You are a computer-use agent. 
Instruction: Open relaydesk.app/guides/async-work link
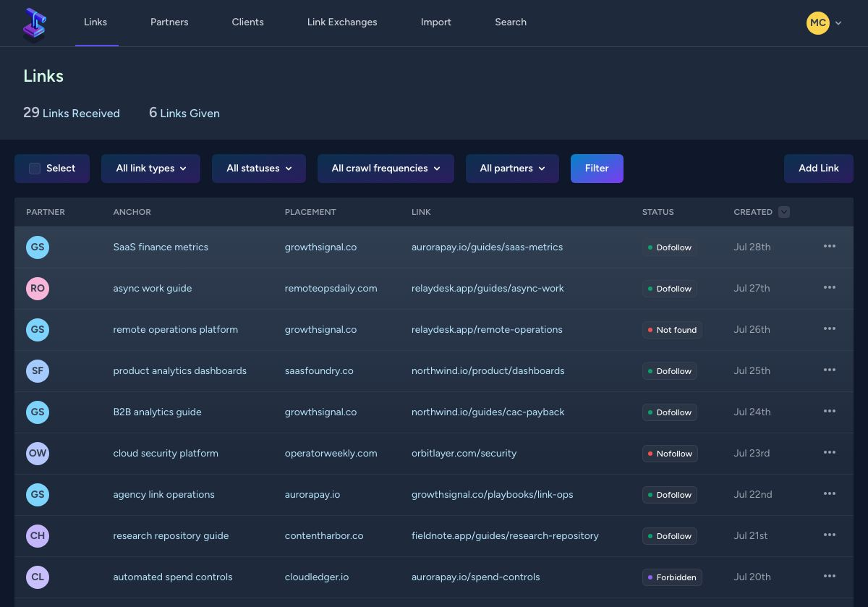tap(488, 288)
